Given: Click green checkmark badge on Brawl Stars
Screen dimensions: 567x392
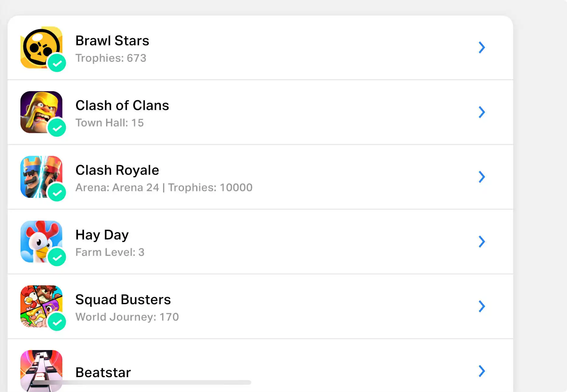Looking at the screenshot, I should tap(57, 63).
